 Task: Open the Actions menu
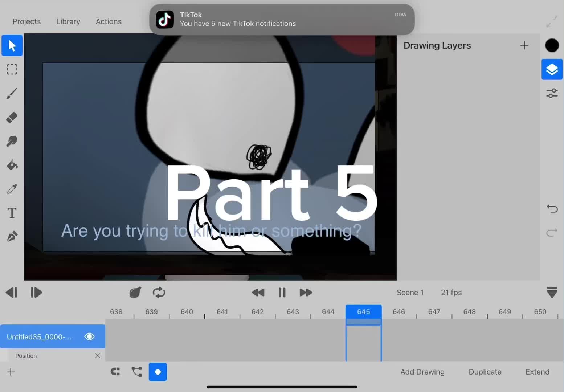pos(109,21)
